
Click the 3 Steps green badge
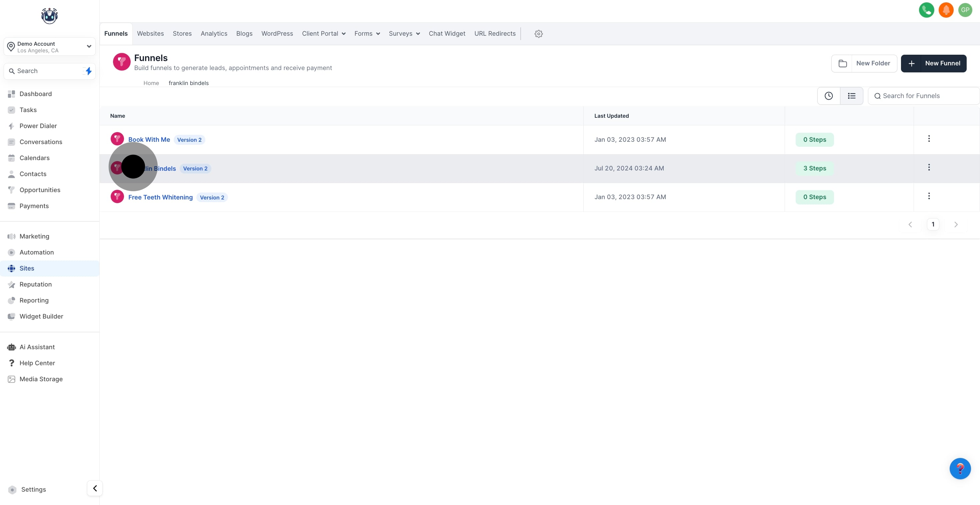(x=815, y=168)
